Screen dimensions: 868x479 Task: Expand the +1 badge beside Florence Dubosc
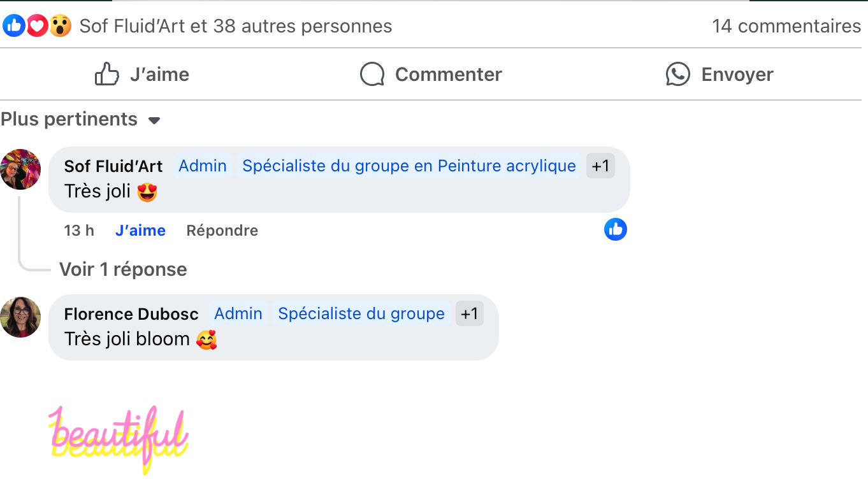click(470, 314)
